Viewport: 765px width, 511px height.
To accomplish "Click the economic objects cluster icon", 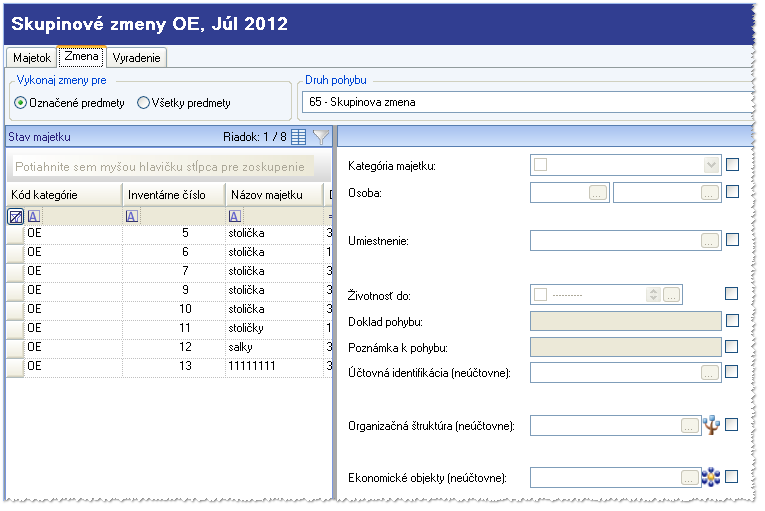I will (712, 477).
